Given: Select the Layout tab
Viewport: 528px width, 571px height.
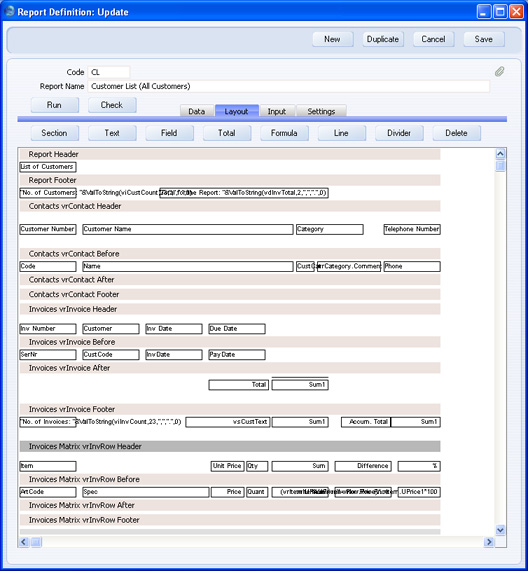Looking at the screenshot, I should (237, 111).
